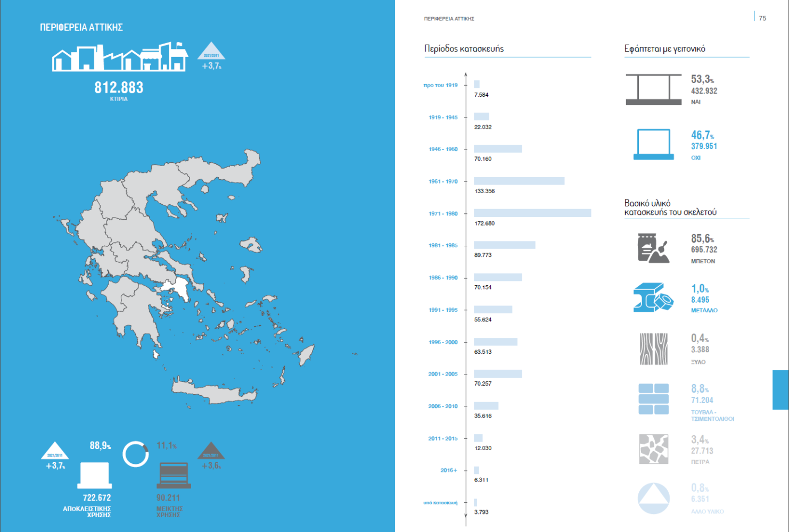Click the wood grain icon

[x=653, y=348]
